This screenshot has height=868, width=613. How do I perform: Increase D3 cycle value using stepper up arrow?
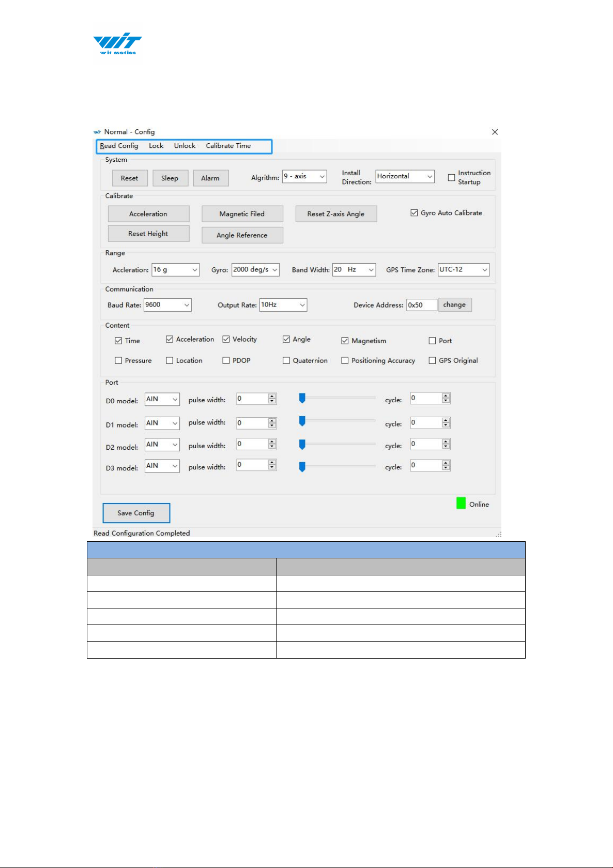[x=446, y=463]
